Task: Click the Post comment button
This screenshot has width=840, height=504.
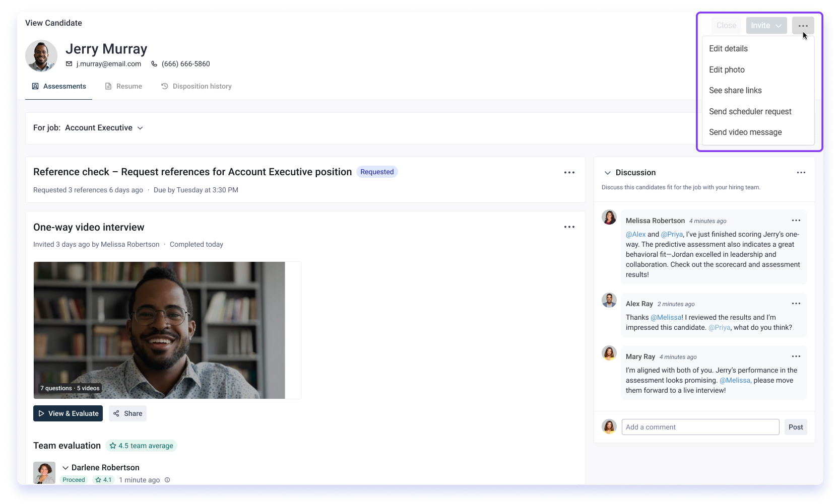Action: coord(796,427)
